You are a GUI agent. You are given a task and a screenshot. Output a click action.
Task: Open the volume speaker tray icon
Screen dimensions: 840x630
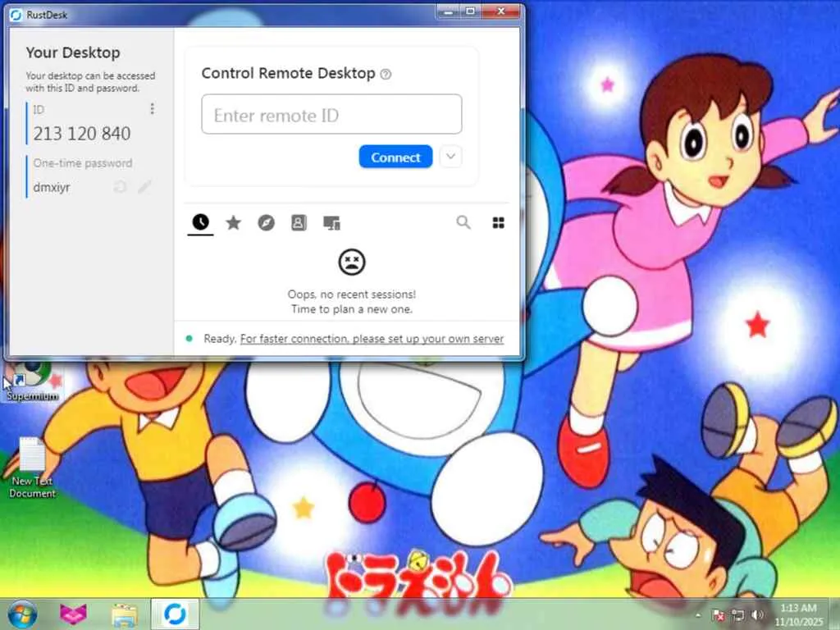click(757, 615)
